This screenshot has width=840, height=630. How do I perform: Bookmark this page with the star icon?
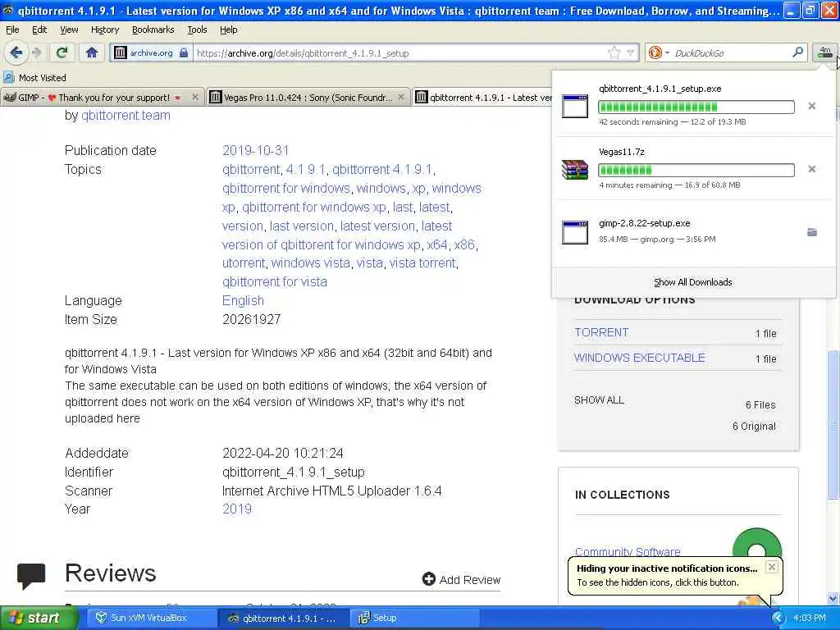(614, 52)
